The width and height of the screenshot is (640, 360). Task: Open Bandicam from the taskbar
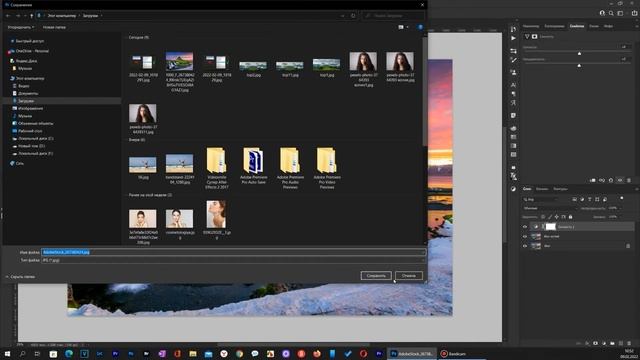tap(453, 353)
